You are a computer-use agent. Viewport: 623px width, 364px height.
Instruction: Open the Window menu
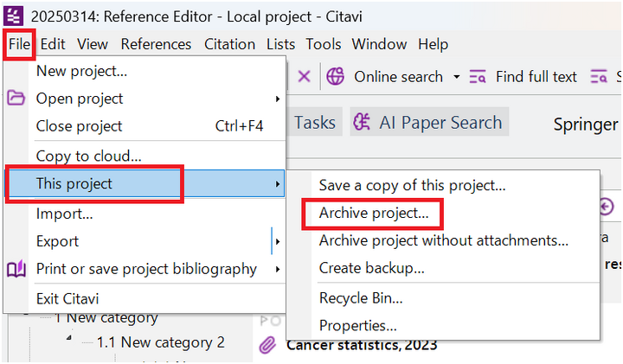[380, 44]
